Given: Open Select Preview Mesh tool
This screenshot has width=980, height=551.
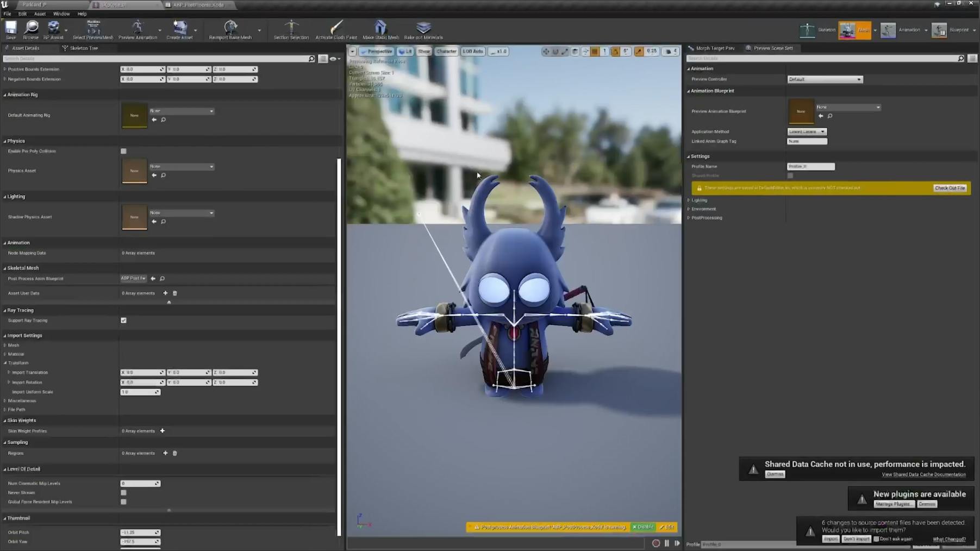Looking at the screenshot, I should point(93,29).
